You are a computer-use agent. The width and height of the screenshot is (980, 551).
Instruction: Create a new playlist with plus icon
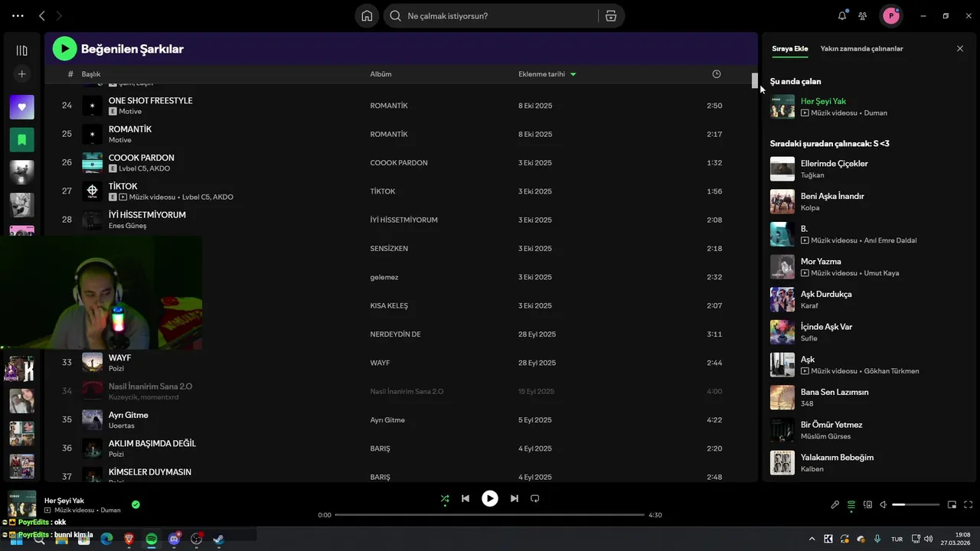tap(21, 74)
